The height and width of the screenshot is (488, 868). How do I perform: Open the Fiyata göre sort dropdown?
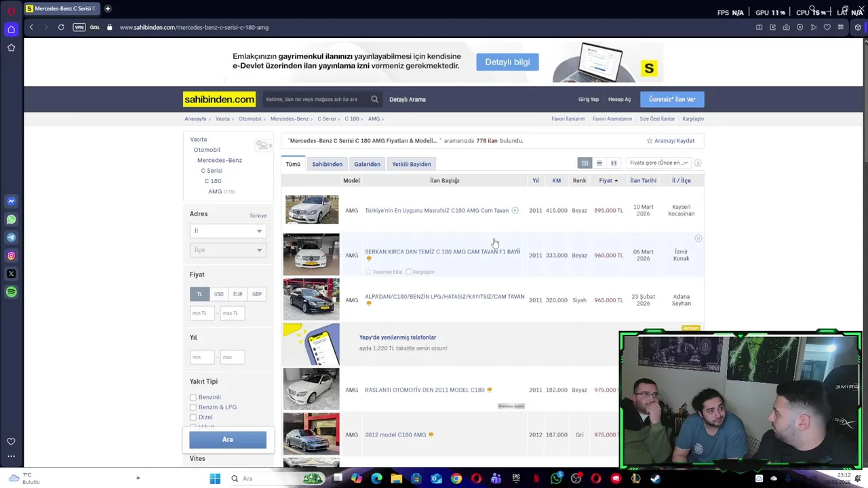click(658, 163)
